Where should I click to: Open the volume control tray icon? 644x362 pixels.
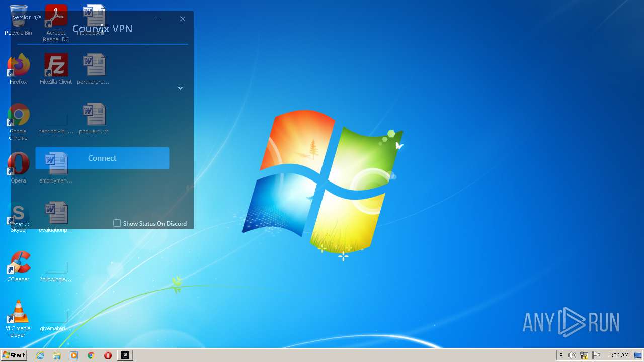572,355
